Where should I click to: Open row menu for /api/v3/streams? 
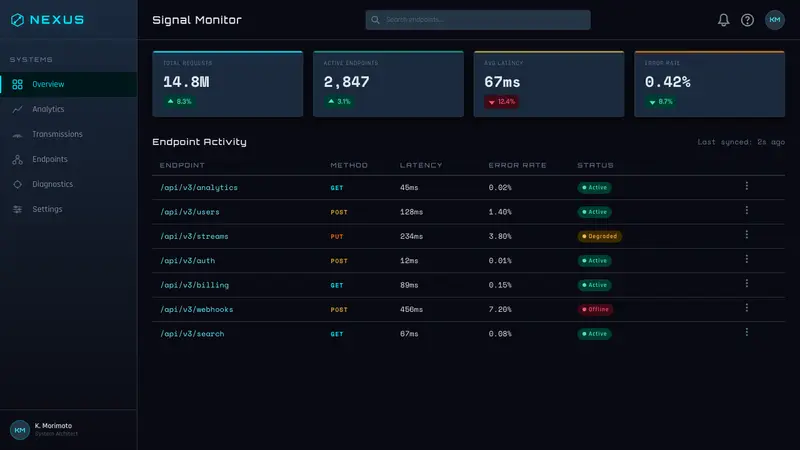point(746,234)
